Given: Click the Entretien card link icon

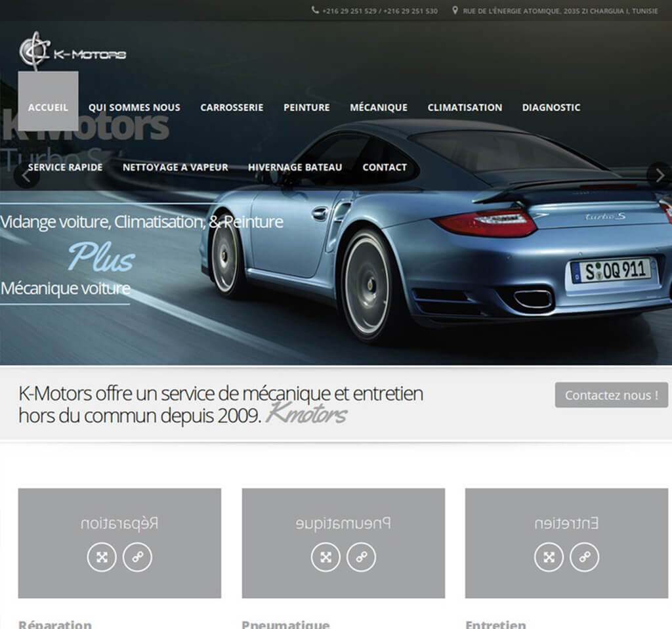Looking at the screenshot, I should pos(585,557).
